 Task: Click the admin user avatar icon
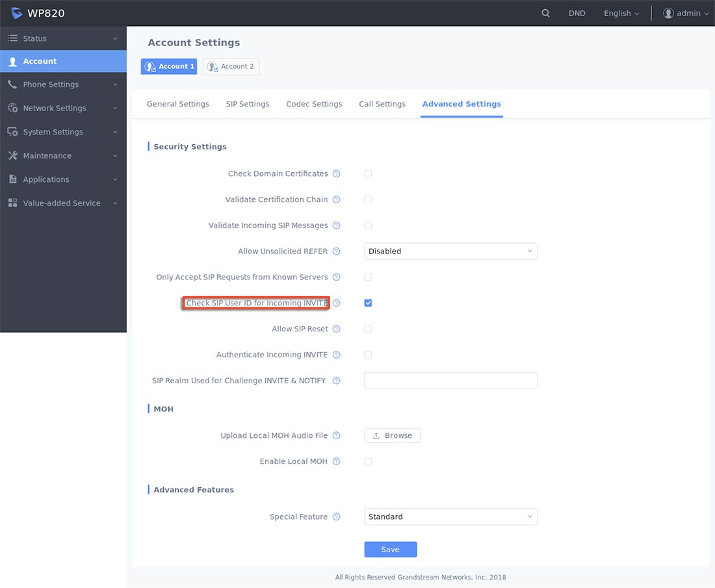click(668, 13)
